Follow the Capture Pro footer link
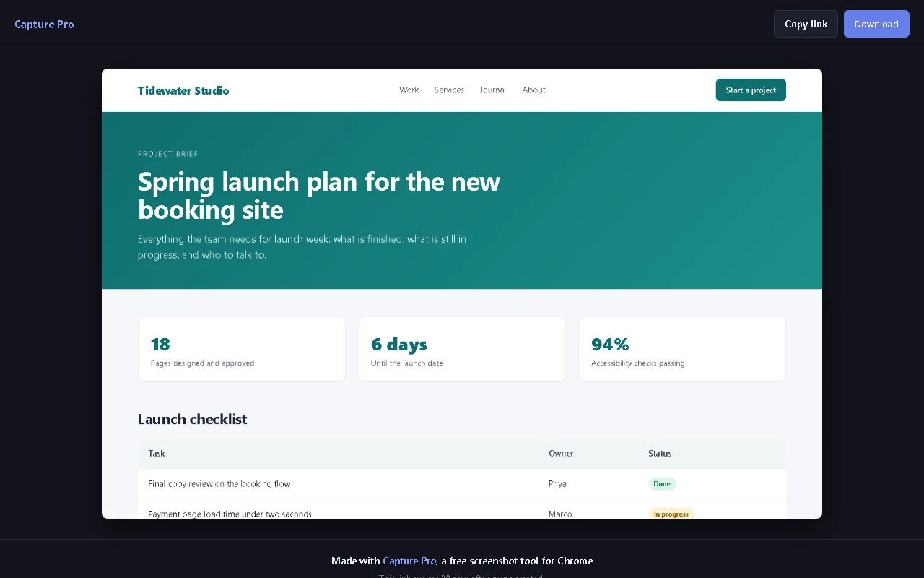 point(409,561)
